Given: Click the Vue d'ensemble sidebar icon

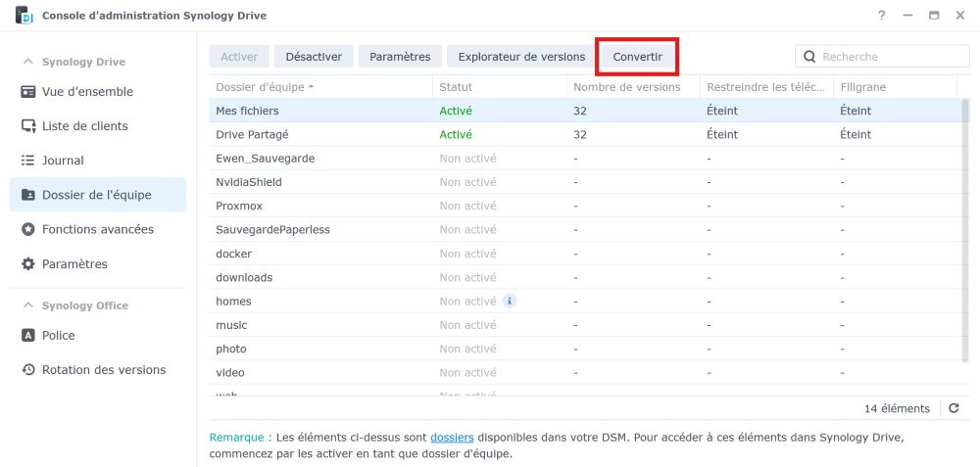Looking at the screenshot, I should tap(28, 92).
